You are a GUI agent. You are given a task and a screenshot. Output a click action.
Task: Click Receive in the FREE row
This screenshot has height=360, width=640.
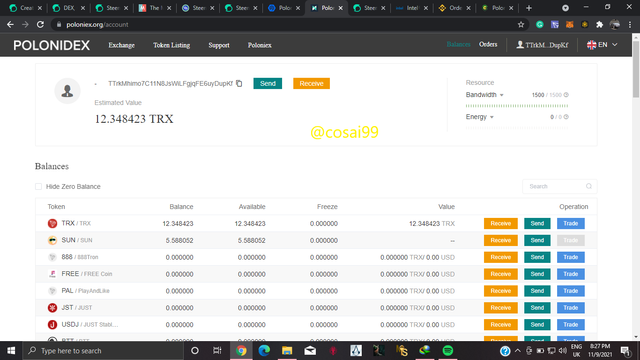(x=500, y=274)
